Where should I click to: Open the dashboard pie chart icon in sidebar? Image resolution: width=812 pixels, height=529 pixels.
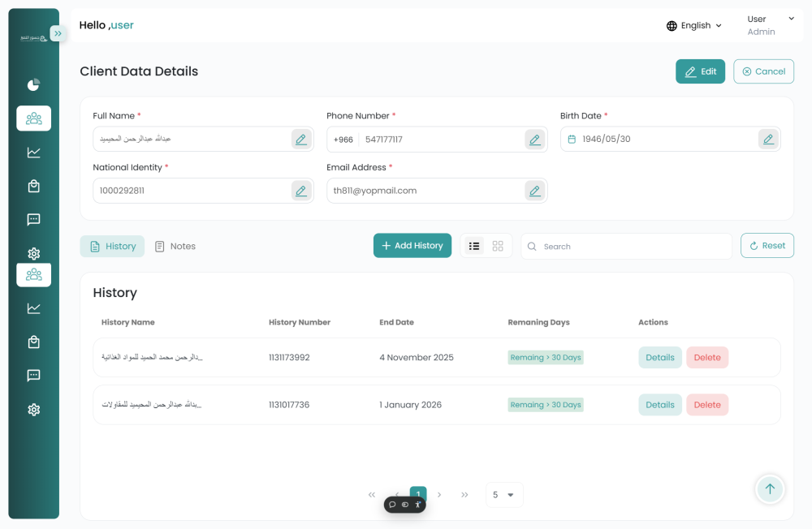pyautogui.click(x=33, y=84)
